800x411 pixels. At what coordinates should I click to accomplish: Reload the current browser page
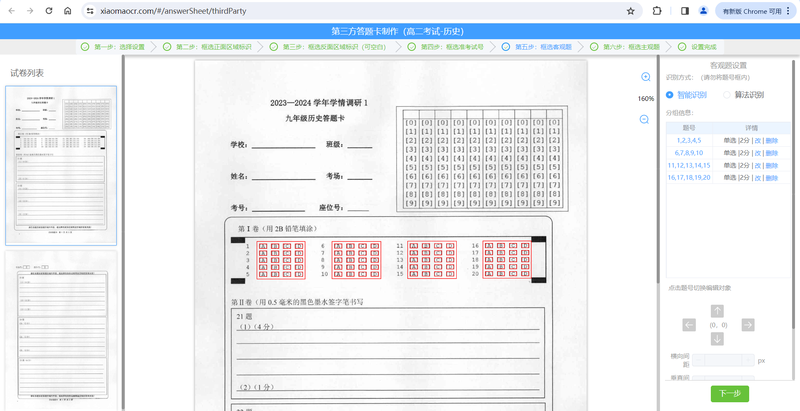pyautogui.click(x=49, y=11)
